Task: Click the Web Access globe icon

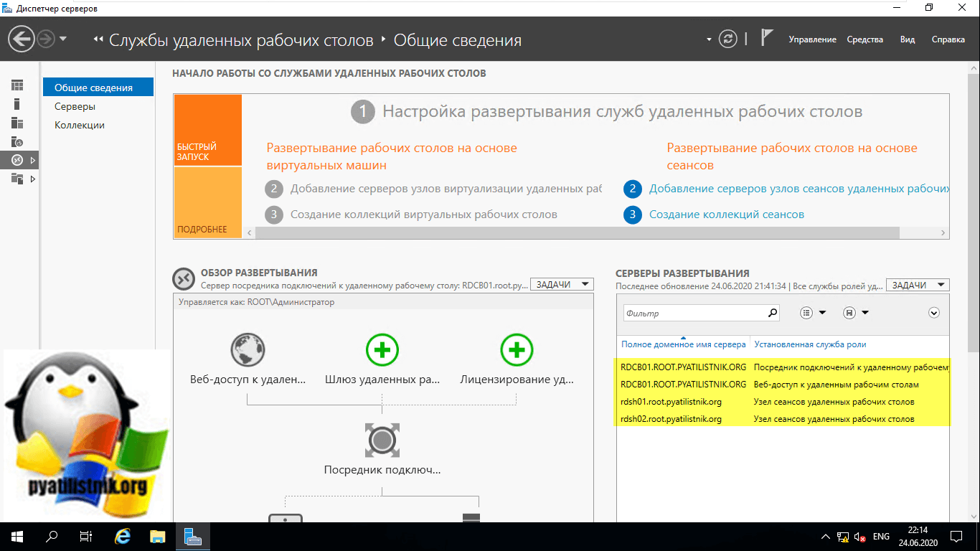Action: click(x=248, y=350)
